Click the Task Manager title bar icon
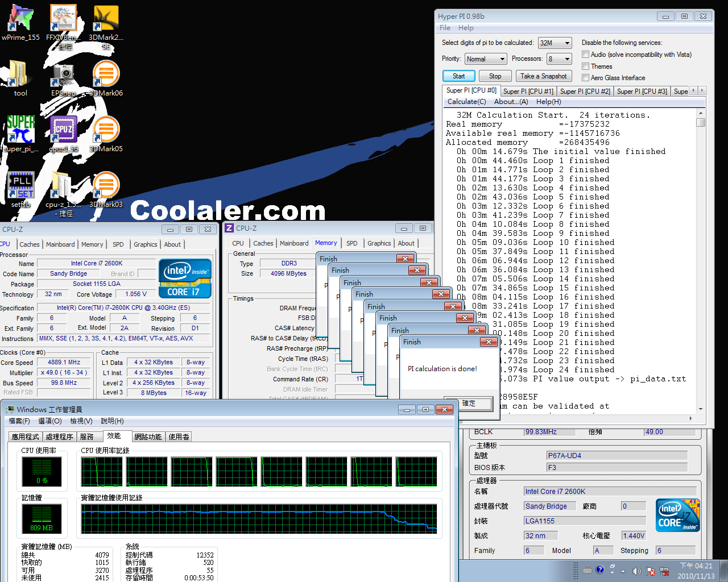 10,409
